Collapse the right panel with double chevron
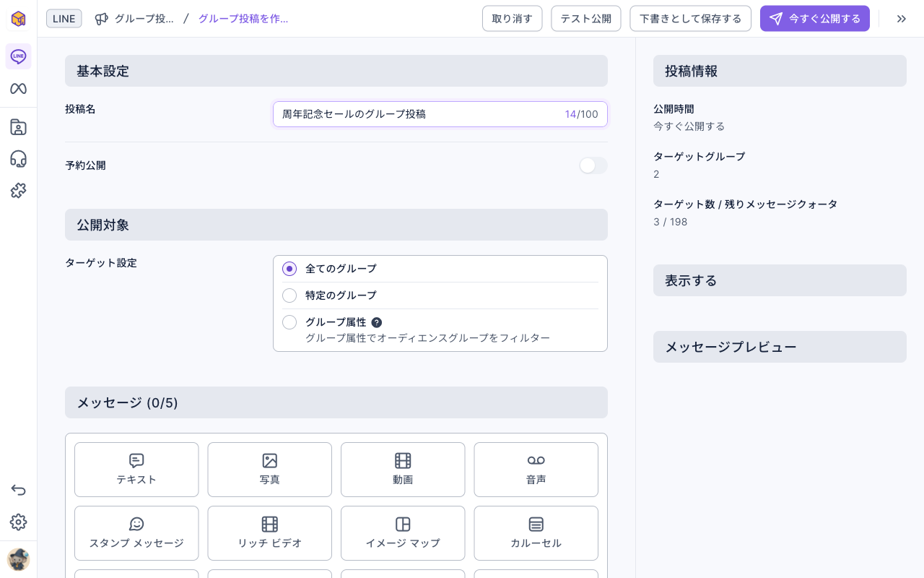 pos(901,19)
